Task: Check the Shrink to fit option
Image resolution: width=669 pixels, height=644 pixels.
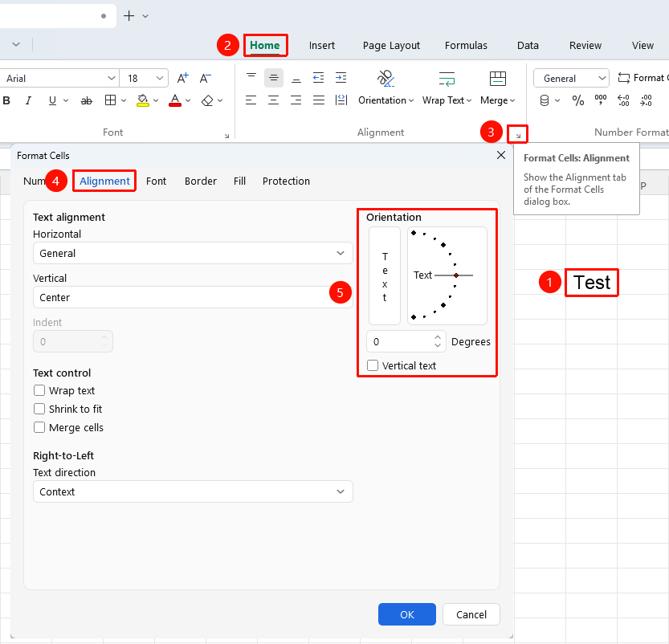Action: click(39, 409)
